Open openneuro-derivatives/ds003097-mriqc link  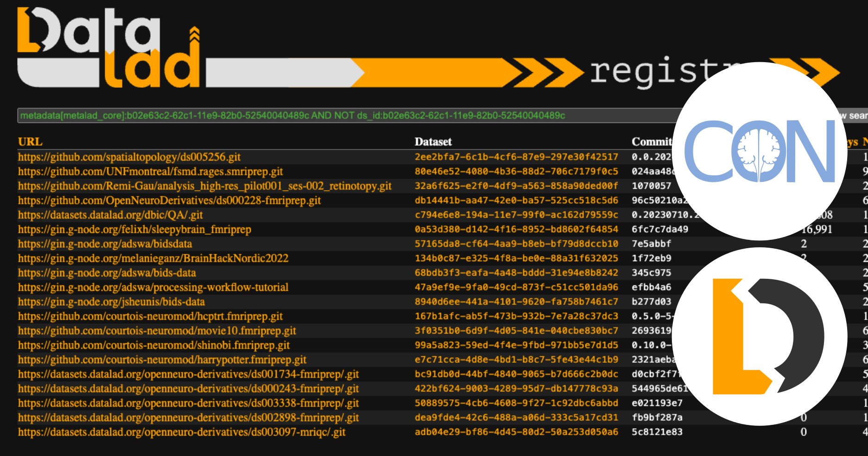coord(182,432)
